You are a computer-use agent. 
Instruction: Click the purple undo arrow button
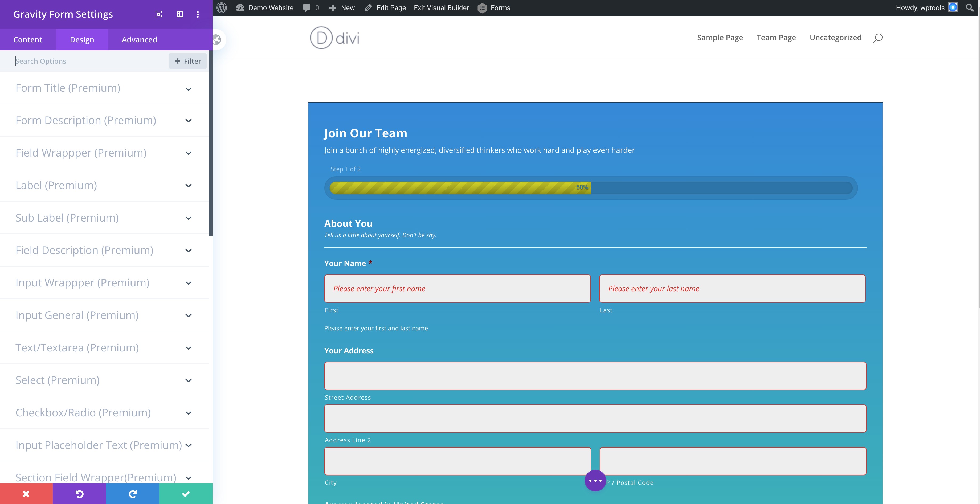80,494
